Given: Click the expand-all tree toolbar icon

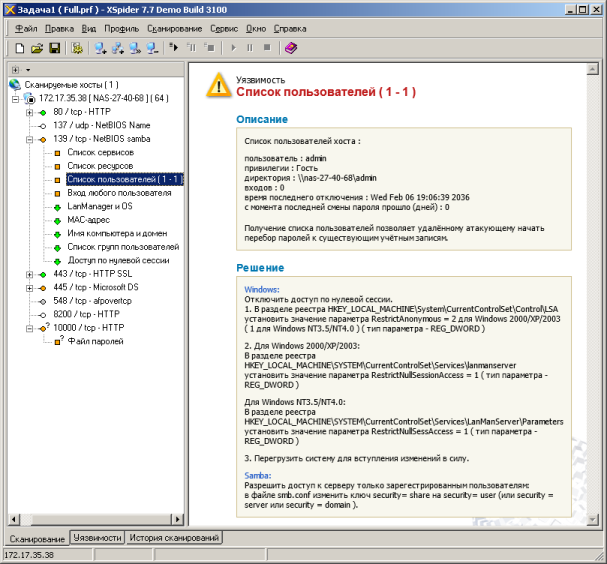Looking at the screenshot, I should point(15,70).
